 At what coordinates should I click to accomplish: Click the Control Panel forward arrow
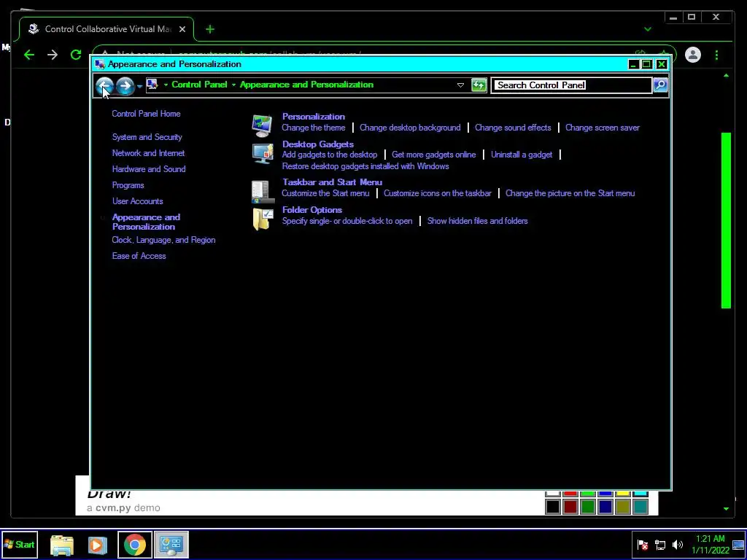click(x=125, y=86)
